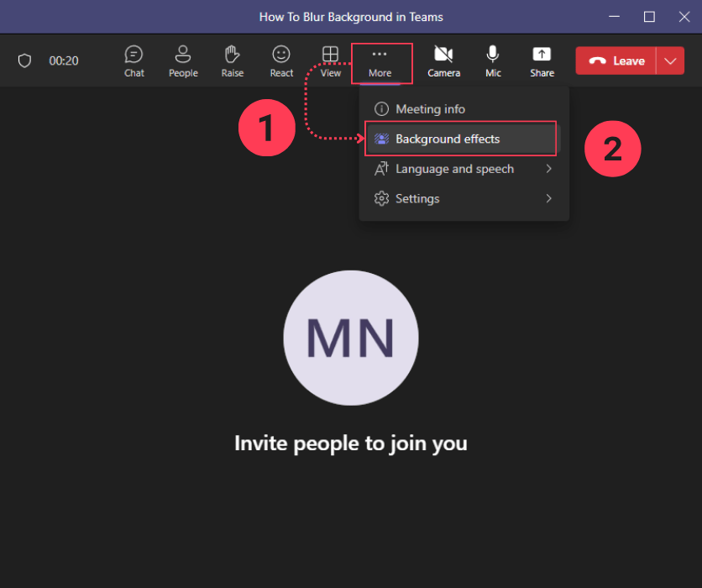The width and height of the screenshot is (702, 588).
Task: Toggle the More options menu
Action: click(x=381, y=60)
